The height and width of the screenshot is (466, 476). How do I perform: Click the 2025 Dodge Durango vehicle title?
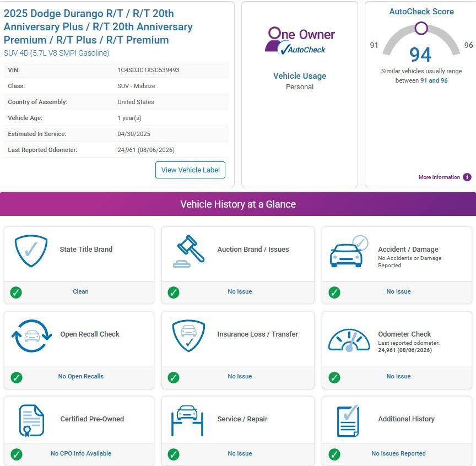(98, 27)
